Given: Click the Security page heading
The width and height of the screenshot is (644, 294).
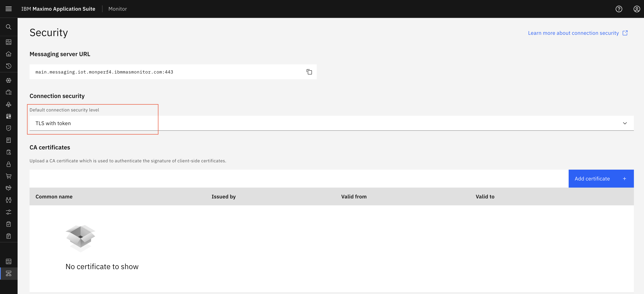Looking at the screenshot, I should point(49,33).
